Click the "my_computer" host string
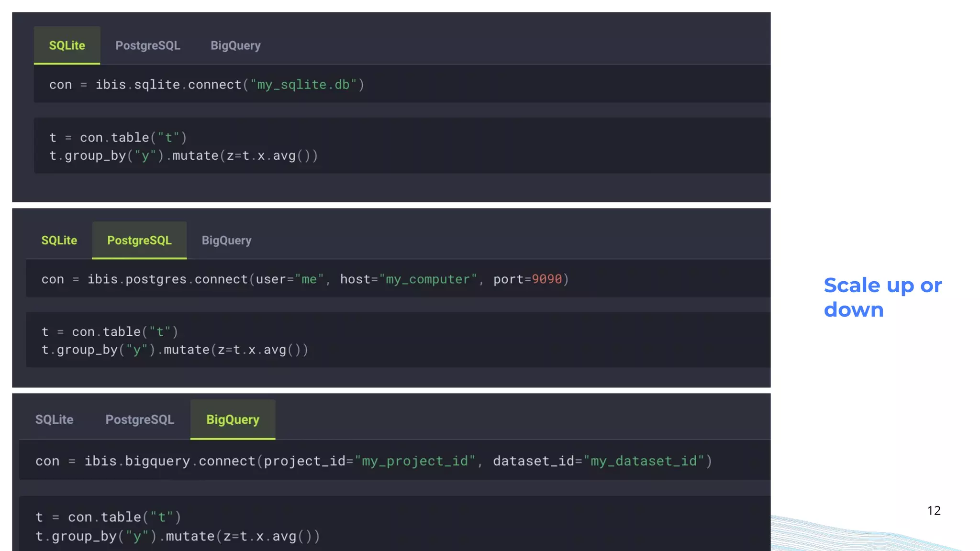This screenshot has height=551, width=980. [x=428, y=279]
